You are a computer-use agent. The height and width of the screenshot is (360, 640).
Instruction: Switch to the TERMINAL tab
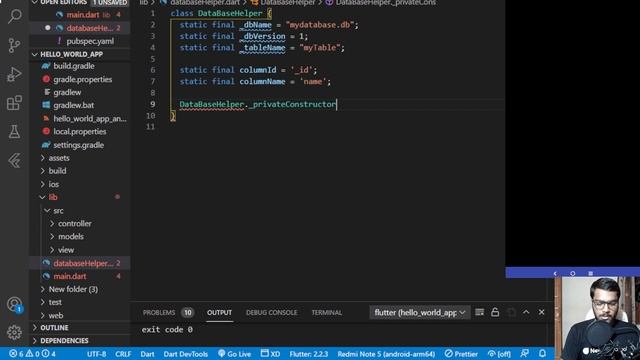(x=327, y=313)
